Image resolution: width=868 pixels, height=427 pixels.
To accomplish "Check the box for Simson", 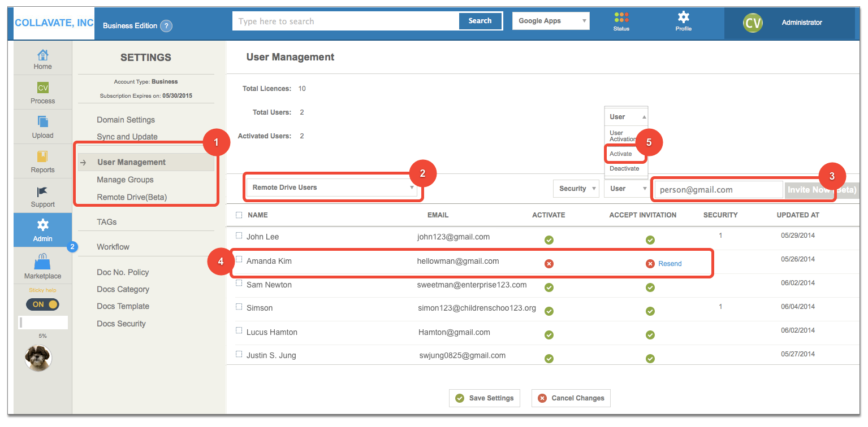I will pos(239,307).
